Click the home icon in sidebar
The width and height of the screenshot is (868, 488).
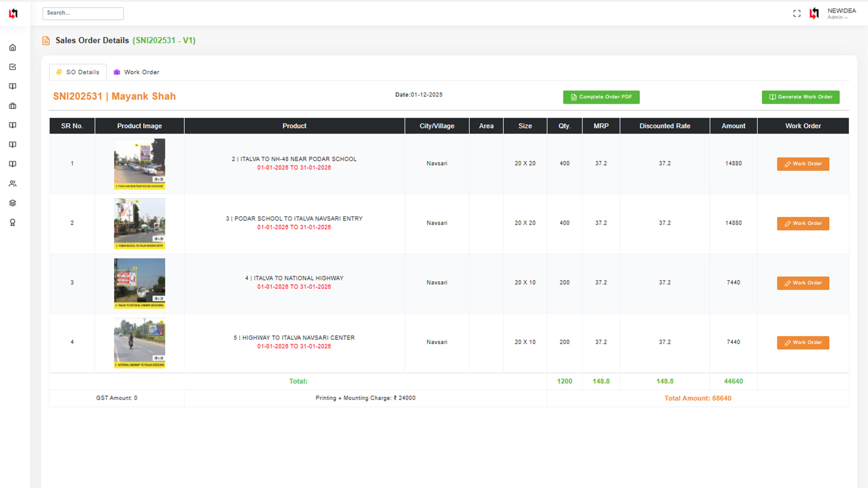pyautogui.click(x=12, y=48)
